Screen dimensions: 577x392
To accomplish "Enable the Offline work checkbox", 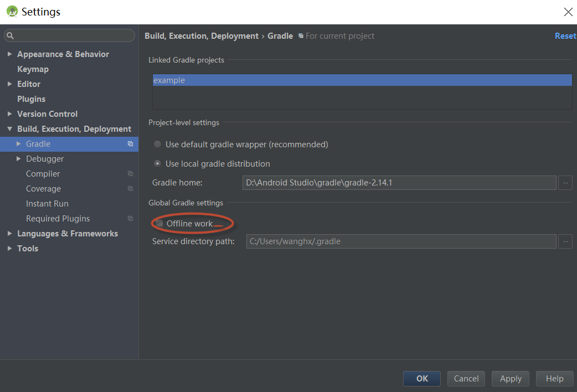I will pyautogui.click(x=159, y=223).
